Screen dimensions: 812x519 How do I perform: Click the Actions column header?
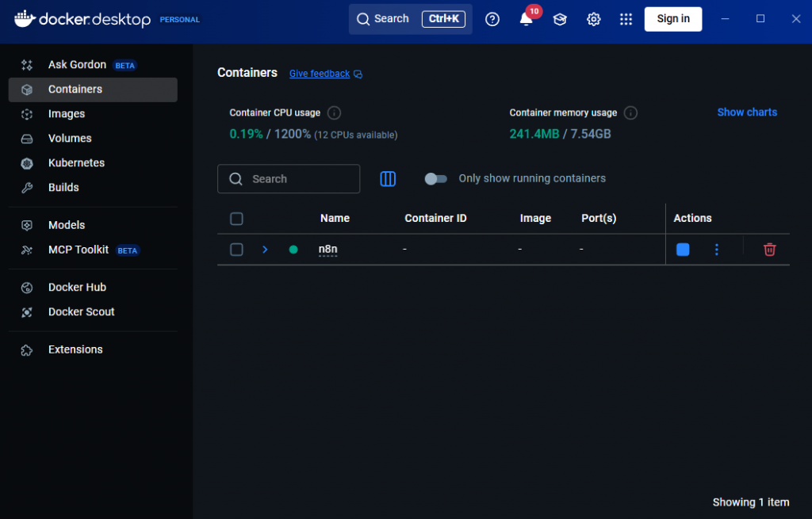[x=692, y=219]
